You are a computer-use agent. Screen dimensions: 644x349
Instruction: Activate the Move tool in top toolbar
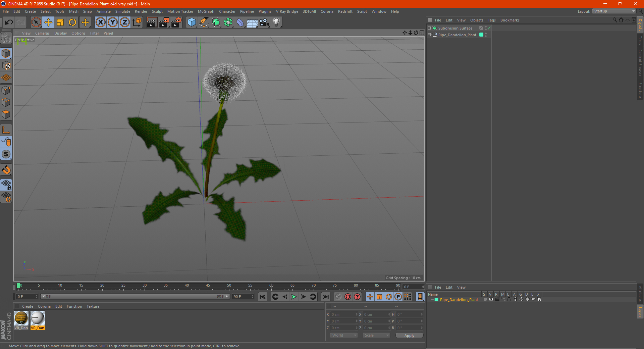[48, 22]
